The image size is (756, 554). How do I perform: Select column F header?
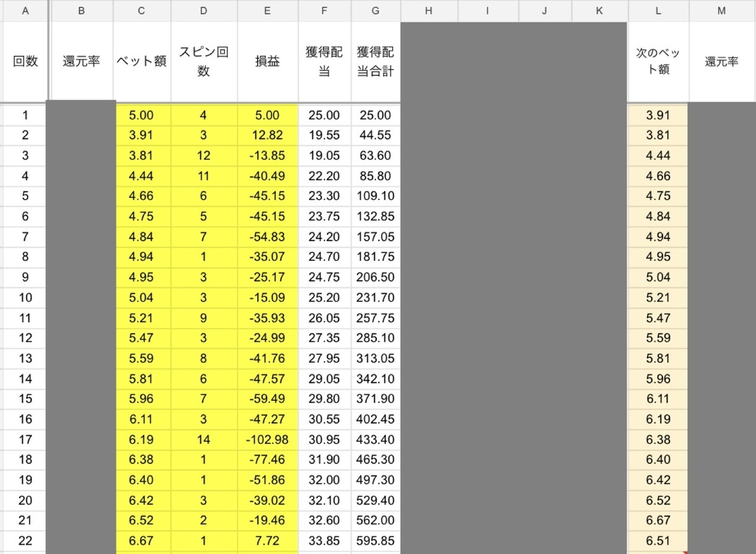pos(325,11)
